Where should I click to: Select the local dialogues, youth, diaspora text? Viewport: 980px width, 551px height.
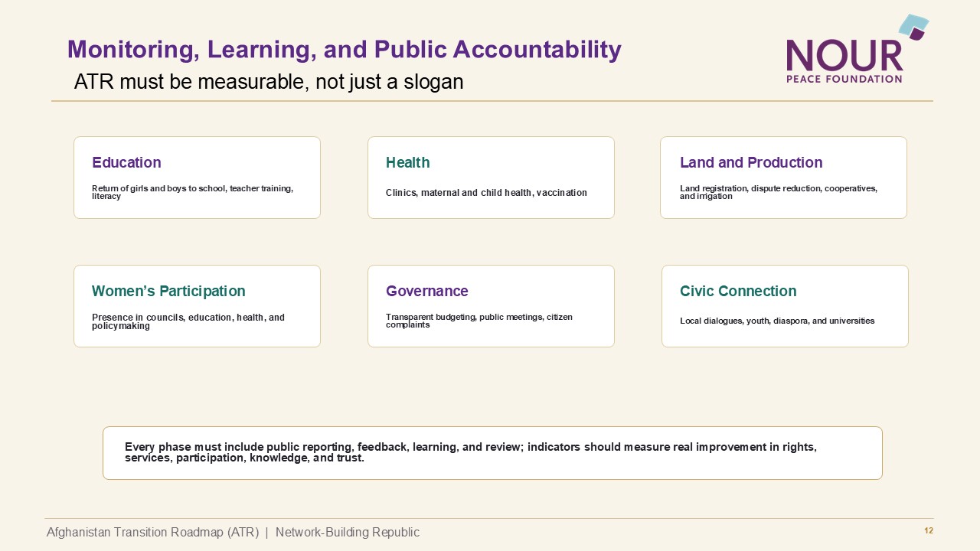pos(777,321)
